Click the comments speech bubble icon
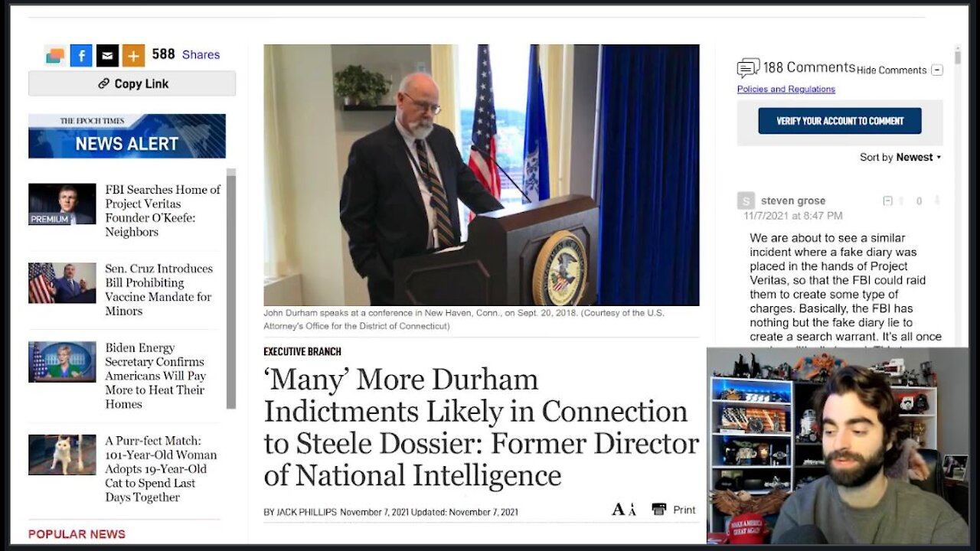This screenshot has height=551, width=980. pyautogui.click(x=748, y=68)
